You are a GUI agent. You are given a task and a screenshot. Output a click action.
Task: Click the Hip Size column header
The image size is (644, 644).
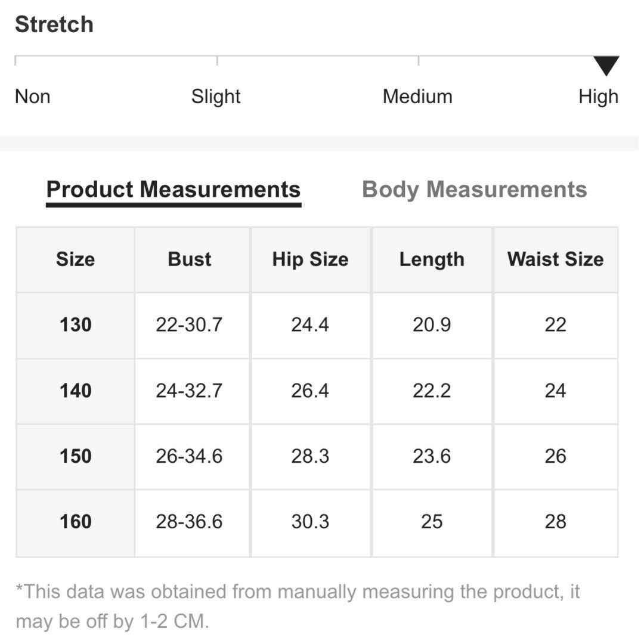click(x=310, y=259)
